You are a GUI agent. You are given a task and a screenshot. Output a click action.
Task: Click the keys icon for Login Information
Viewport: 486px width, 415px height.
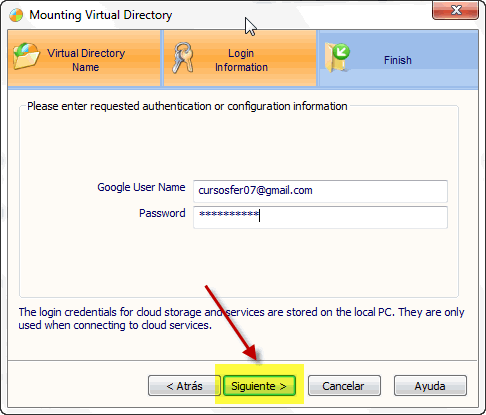coord(182,58)
